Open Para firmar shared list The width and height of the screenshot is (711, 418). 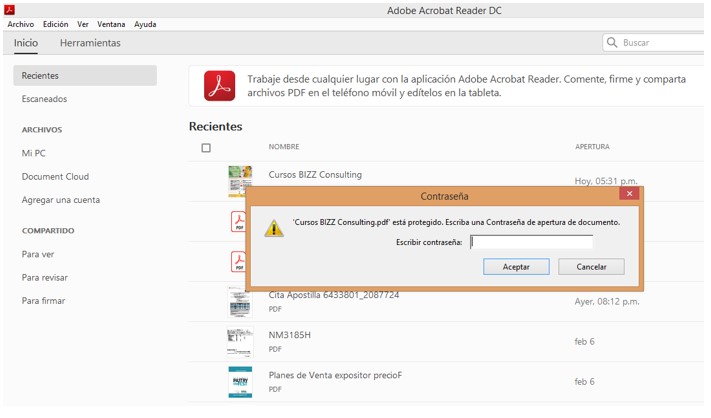point(44,301)
